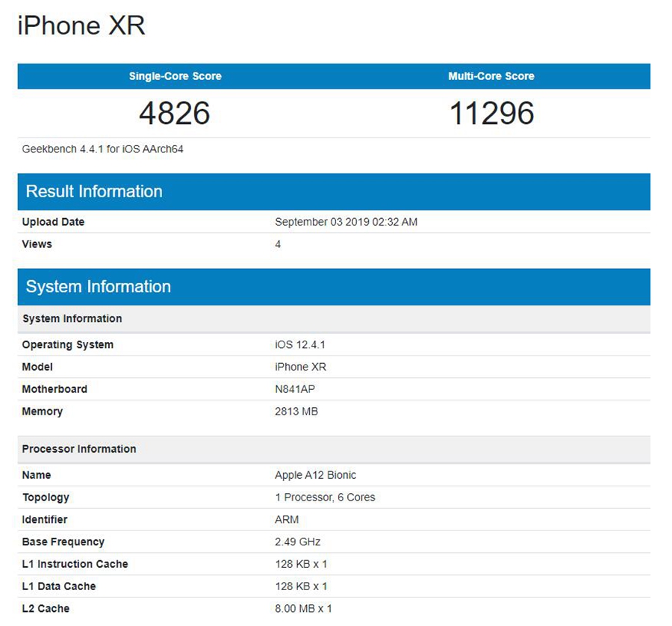Viewport: 672px width, 626px height.
Task: Expand the Processor Information section
Action: pyautogui.click(x=79, y=448)
